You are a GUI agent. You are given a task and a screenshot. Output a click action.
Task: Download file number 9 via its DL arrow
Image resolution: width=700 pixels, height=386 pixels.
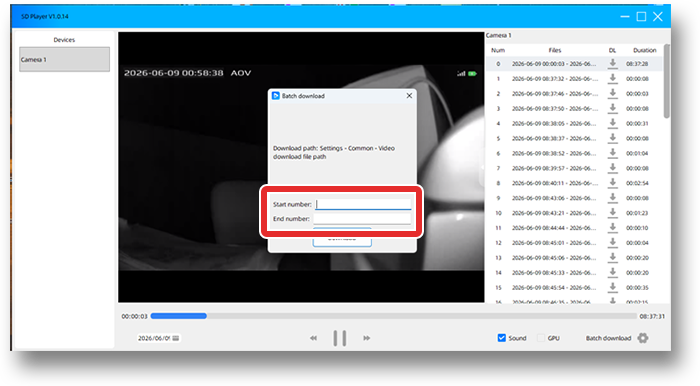tap(612, 198)
